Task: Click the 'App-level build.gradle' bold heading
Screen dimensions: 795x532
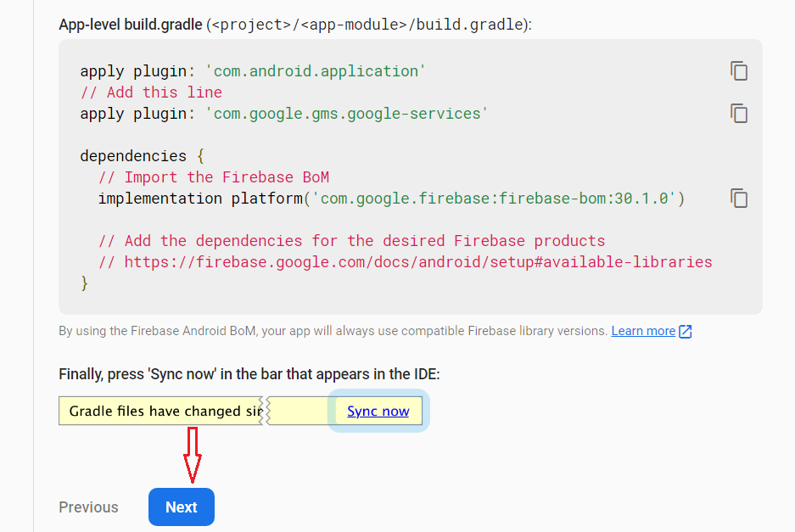Action: [x=130, y=25]
